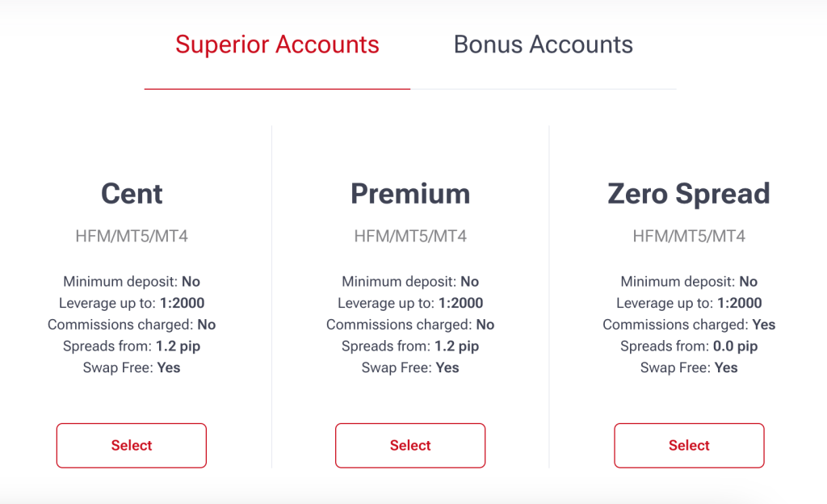Viewport: 827px width, 504px height.
Task: Click the Premium account title
Action: (410, 194)
